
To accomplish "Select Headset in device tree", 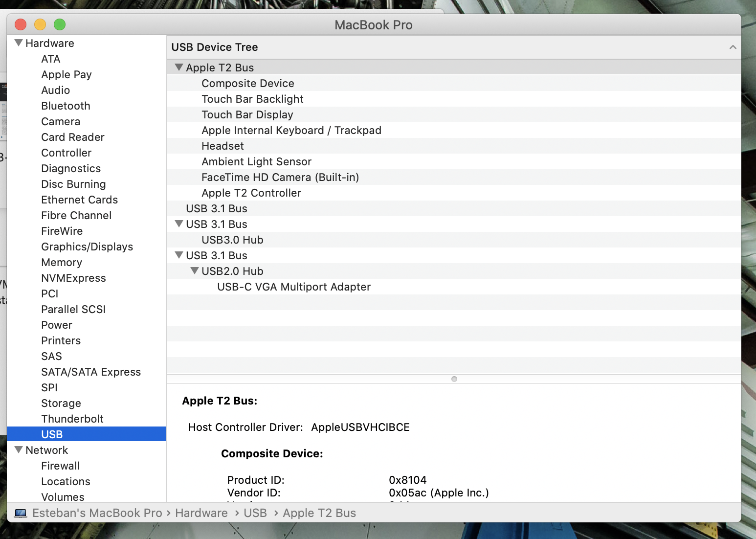I will (x=222, y=146).
